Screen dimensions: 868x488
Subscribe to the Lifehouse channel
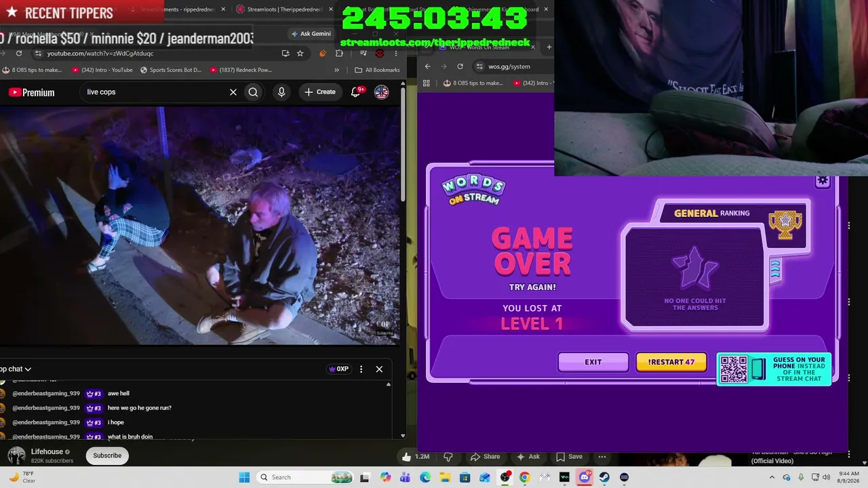(107, 455)
